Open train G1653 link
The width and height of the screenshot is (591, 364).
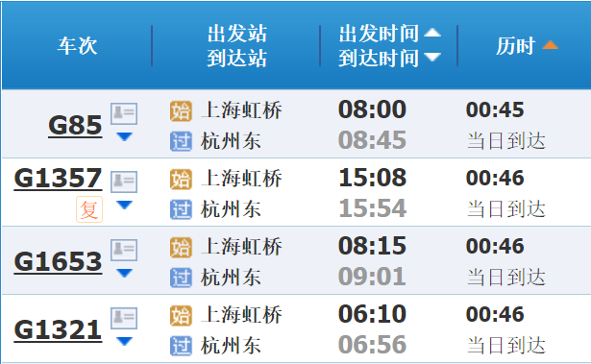pyautogui.click(x=58, y=262)
